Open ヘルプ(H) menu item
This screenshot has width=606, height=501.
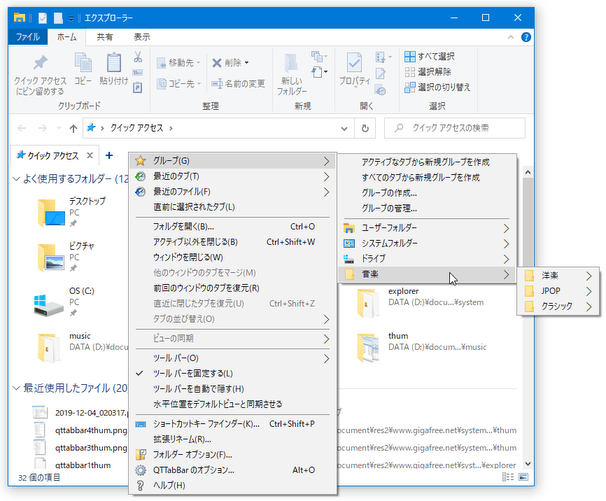232,486
